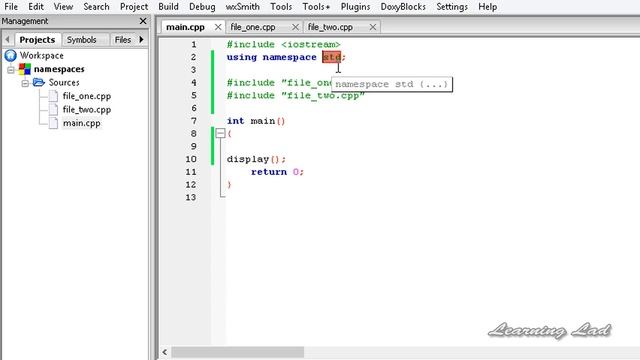Select file_two.cpp in project tree
The image size is (640, 360).
pyautogui.click(x=87, y=109)
